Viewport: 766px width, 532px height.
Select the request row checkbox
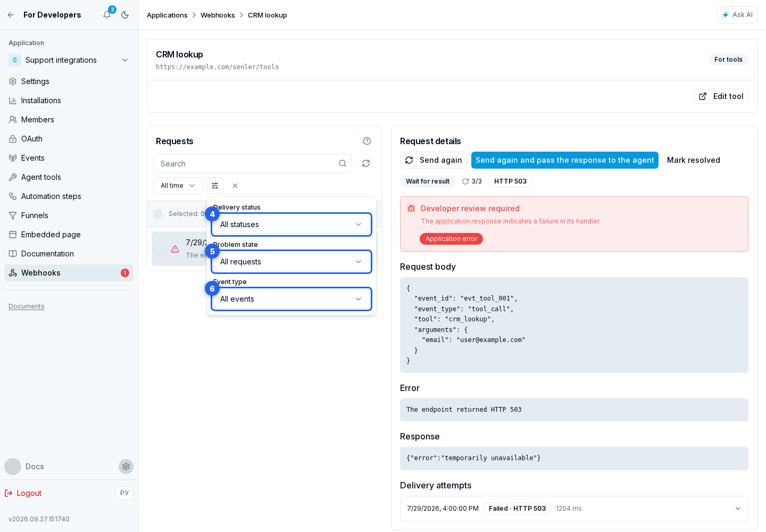point(160,249)
